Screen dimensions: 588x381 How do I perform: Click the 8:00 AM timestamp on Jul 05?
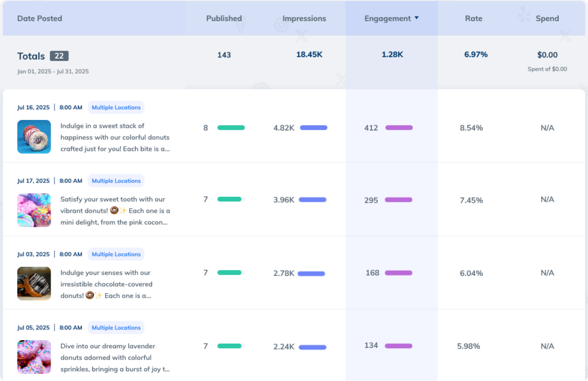71,328
